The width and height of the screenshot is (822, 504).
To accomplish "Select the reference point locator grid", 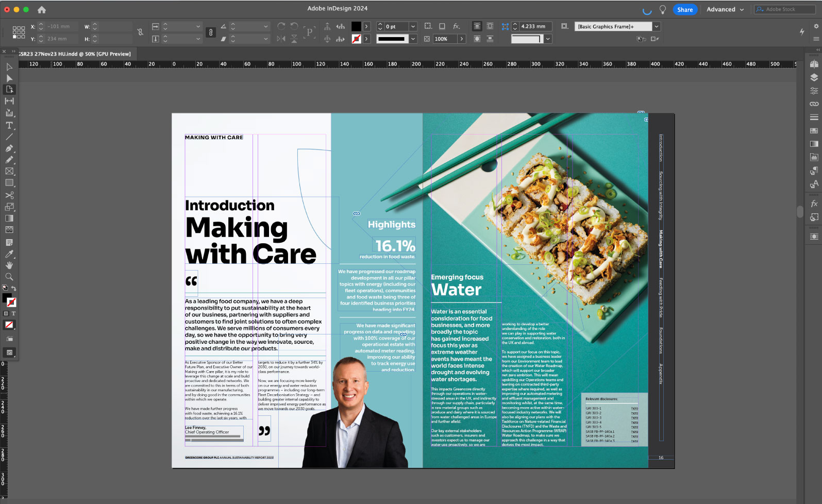I will (19, 32).
